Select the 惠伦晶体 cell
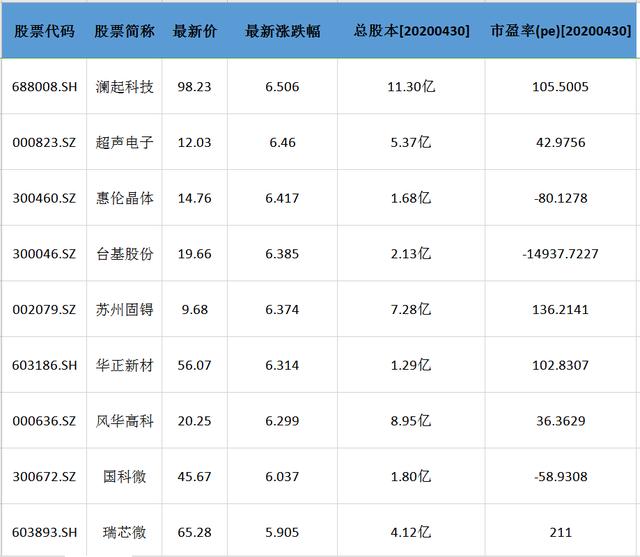The image size is (640, 557). click(x=124, y=198)
